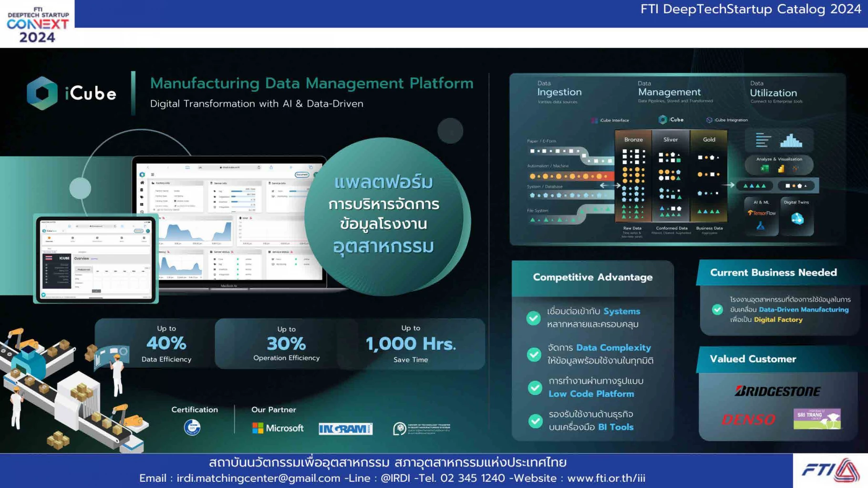The width and height of the screenshot is (868, 488).
Task: Click the '1,000 Hrs.' Save Time figure
Action: pos(411,344)
